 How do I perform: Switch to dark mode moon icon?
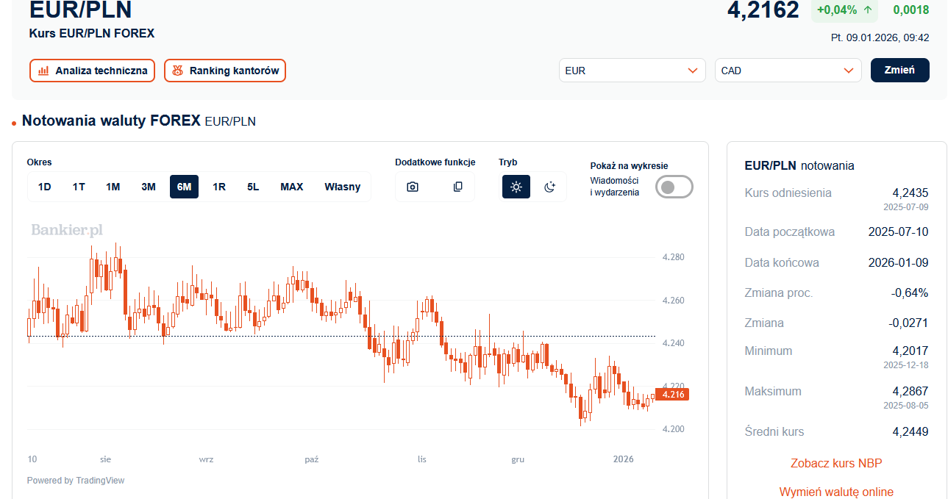550,187
